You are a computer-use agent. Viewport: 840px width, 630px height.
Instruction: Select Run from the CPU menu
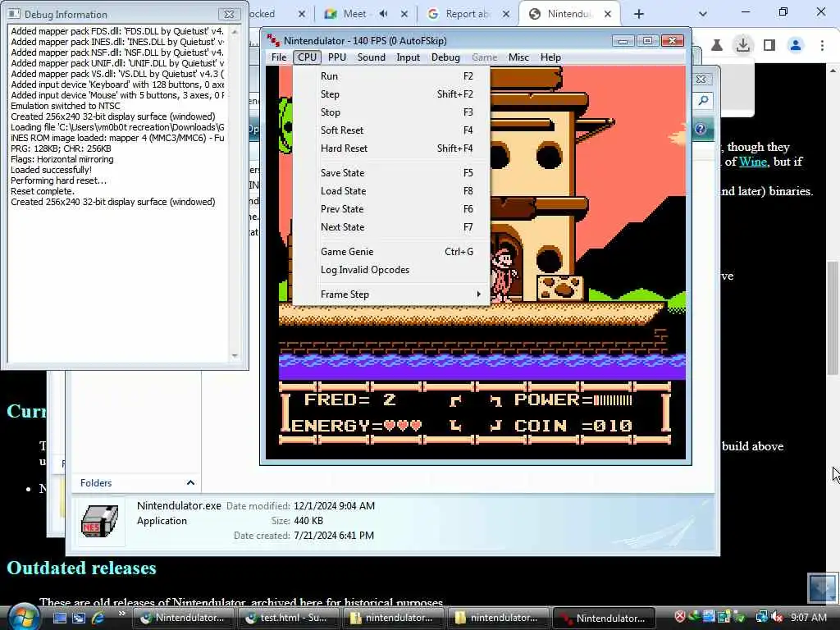(x=391, y=76)
